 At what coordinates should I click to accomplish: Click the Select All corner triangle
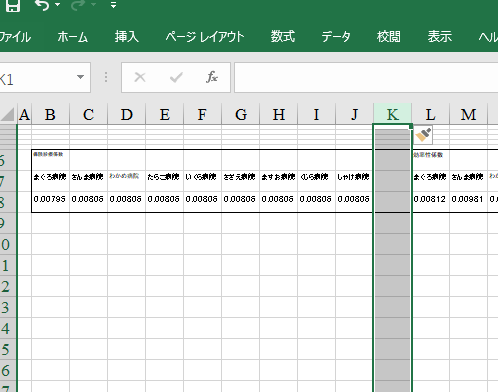coord(8,114)
